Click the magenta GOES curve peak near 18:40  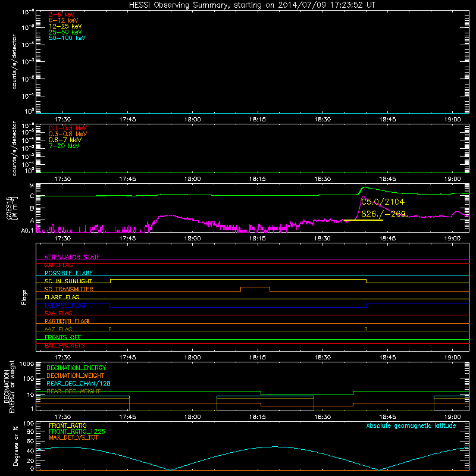tap(364, 198)
